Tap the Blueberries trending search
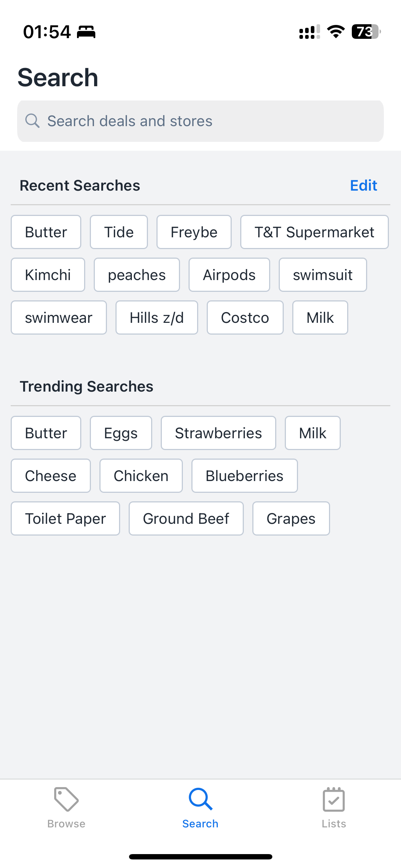The image size is (401, 868). (x=245, y=476)
